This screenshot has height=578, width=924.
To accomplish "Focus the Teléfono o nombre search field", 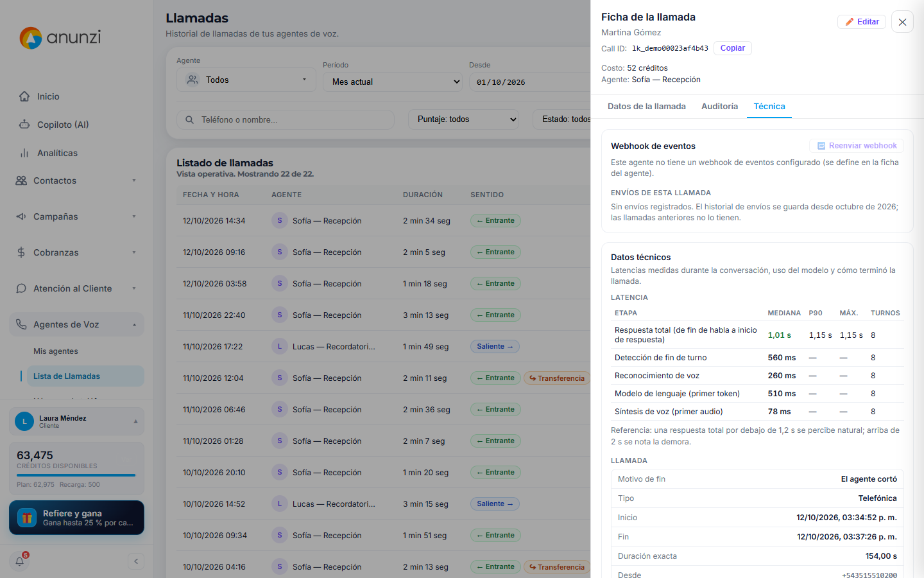I will pos(286,119).
